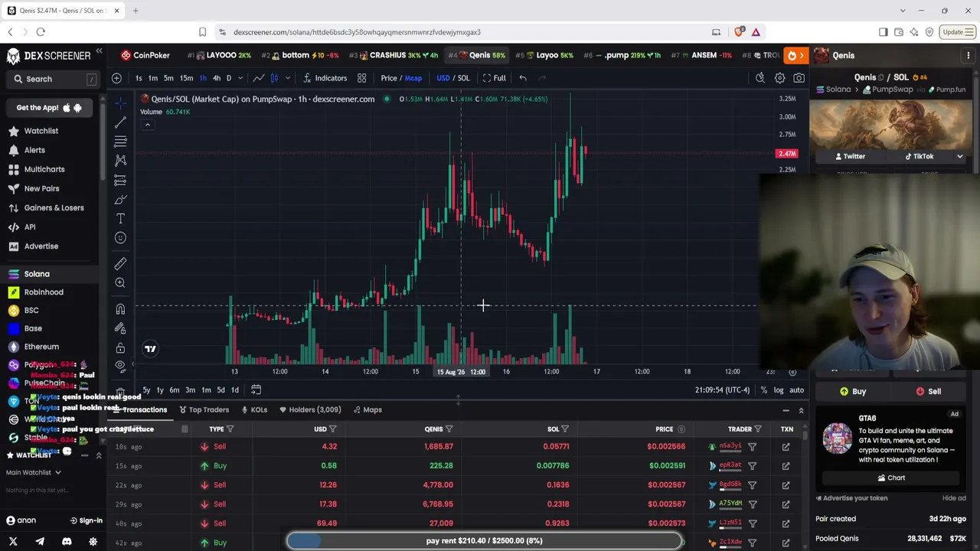Viewport: 980px width, 551px height.
Task: Select the crosshair cursor tool
Action: click(120, 103)
